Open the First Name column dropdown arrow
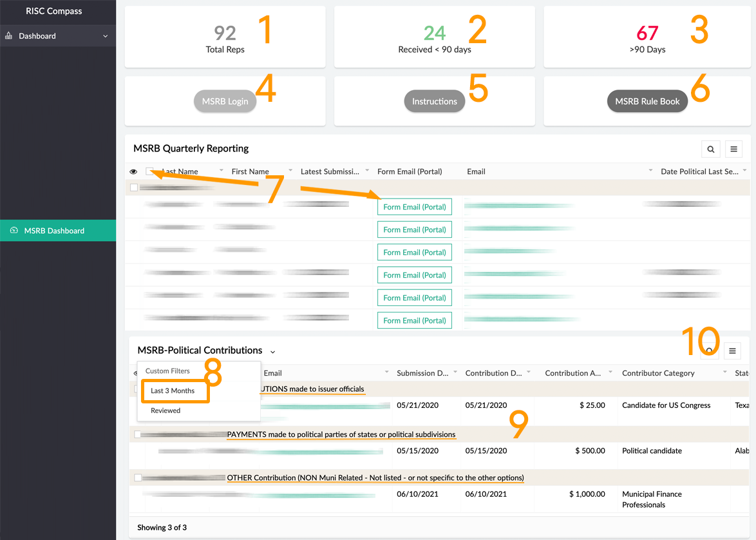The width and height of the screenshot is (756, 540). tap(290, 170)
